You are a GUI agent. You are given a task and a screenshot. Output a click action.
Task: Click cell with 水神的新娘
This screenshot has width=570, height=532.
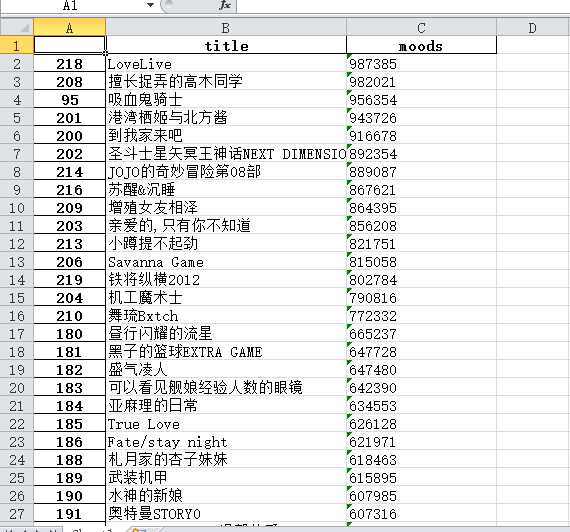[226, 496]
